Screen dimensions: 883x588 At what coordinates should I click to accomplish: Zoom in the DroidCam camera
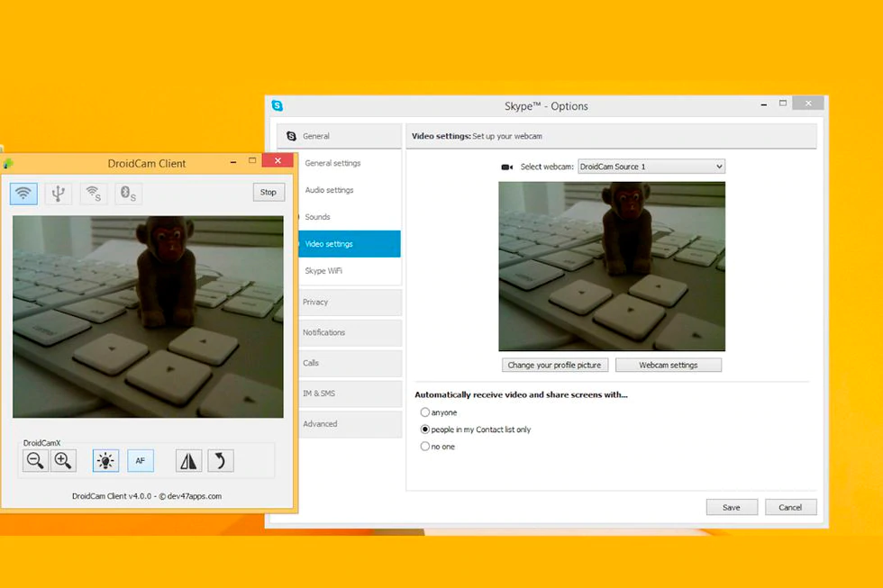[63, 461]
